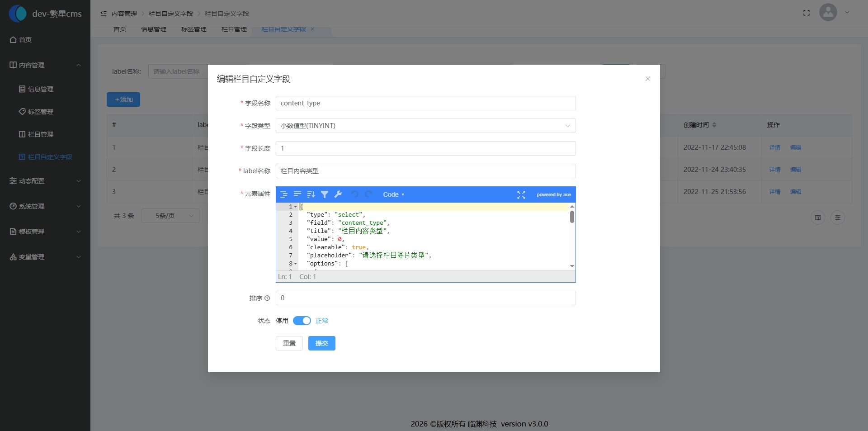Toggle browser fullscreen icon in top header
The width and height of the screenshot is (868, 431).
(806, 13)
